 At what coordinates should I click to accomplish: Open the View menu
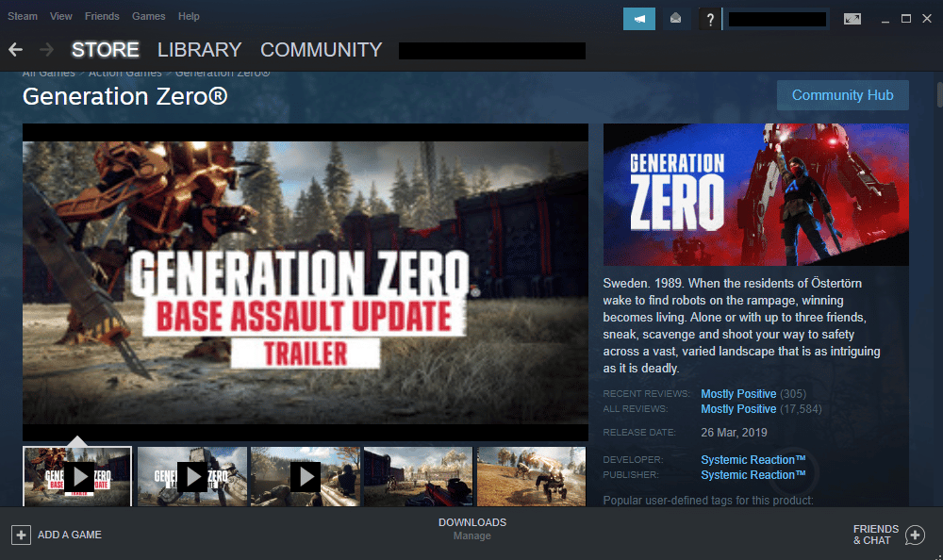pos(60,16)
